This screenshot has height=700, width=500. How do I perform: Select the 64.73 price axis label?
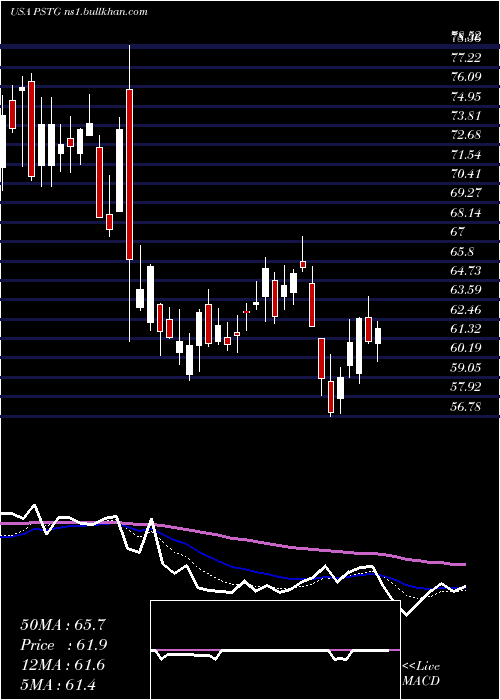pos(466,271)
